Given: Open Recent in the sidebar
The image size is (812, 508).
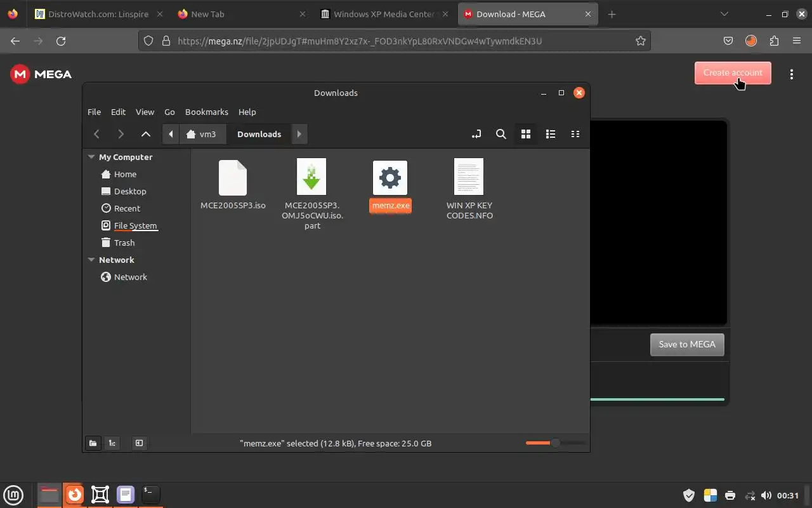Looking at the screenshot, I should pyautogui.click(x=127, y=208).
